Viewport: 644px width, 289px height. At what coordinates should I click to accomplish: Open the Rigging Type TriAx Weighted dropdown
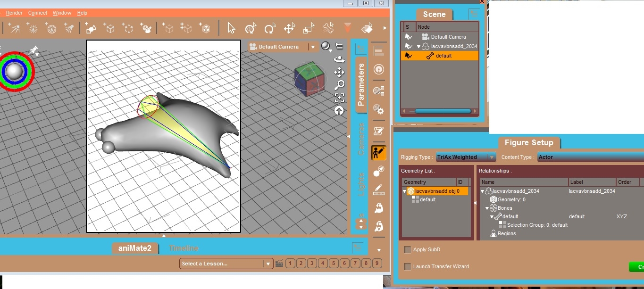(466, 157)
